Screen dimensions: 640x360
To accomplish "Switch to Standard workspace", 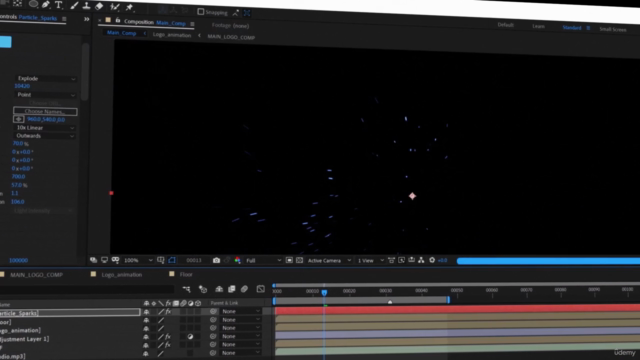I will click(572, 27).
